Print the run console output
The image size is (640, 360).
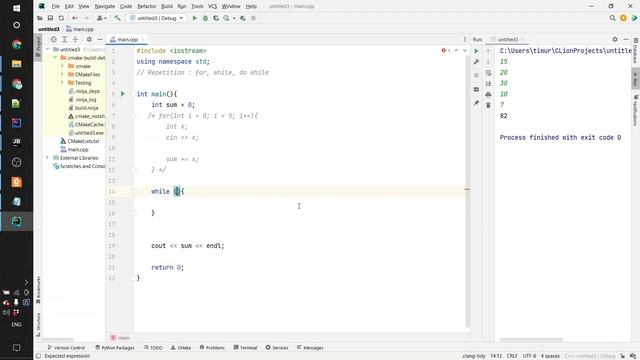[x=489, y=94]
